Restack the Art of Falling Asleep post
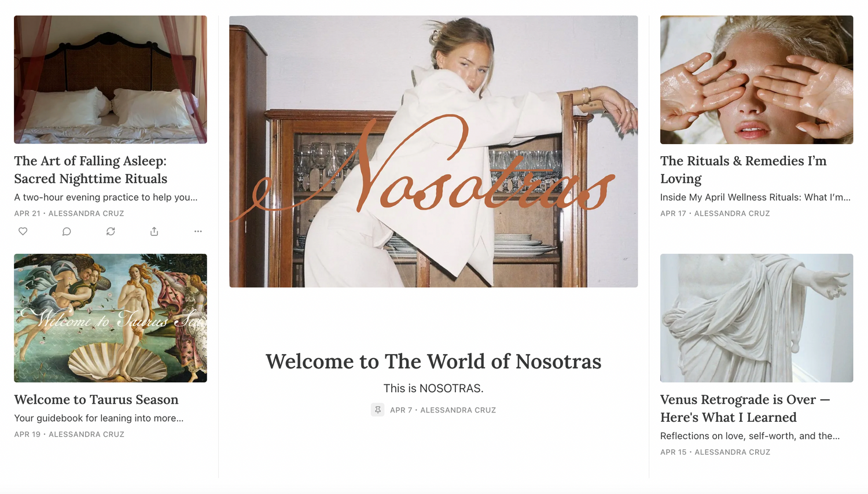 (x=111, y=231)
